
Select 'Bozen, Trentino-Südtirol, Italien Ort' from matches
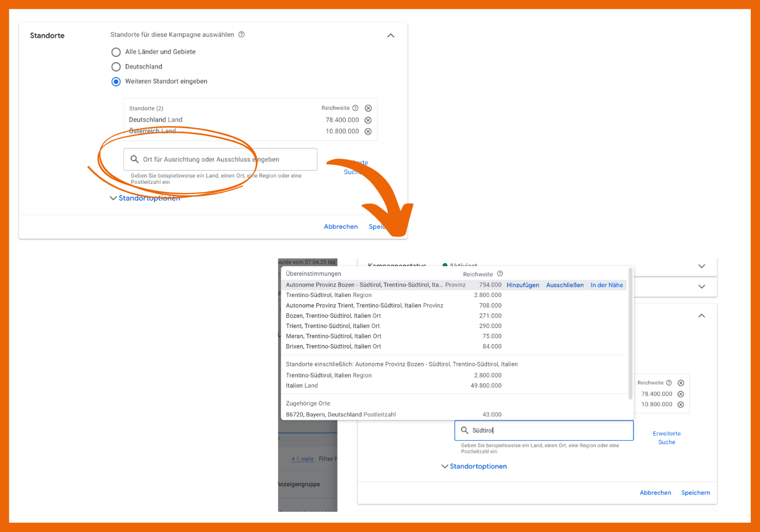pyautogui.click(x=333, y=316)
